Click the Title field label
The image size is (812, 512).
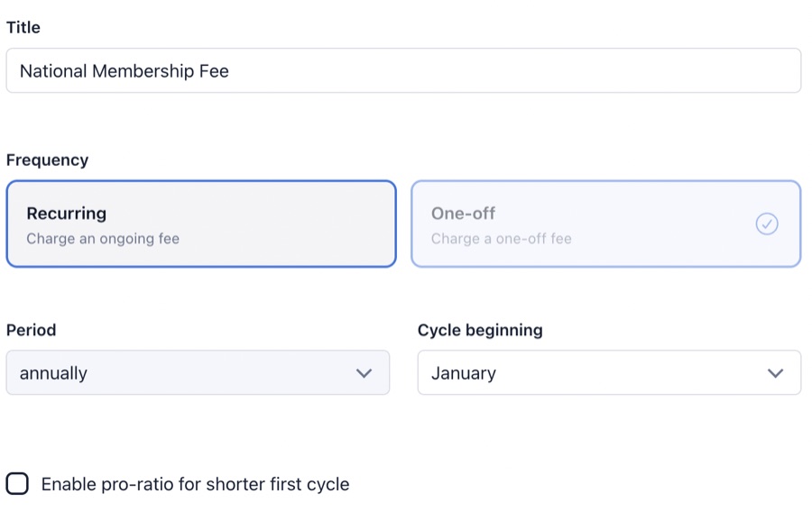pyautogui.click(x=23, y=28)
